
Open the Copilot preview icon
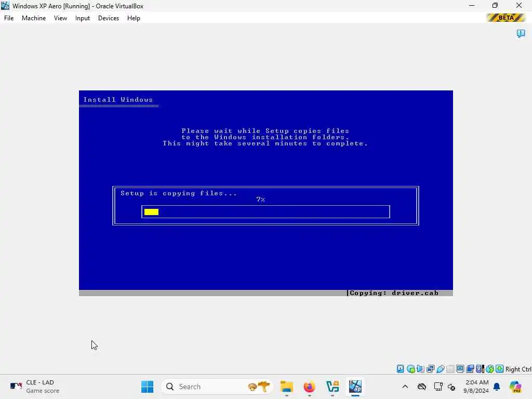click(x=515, y=387)
